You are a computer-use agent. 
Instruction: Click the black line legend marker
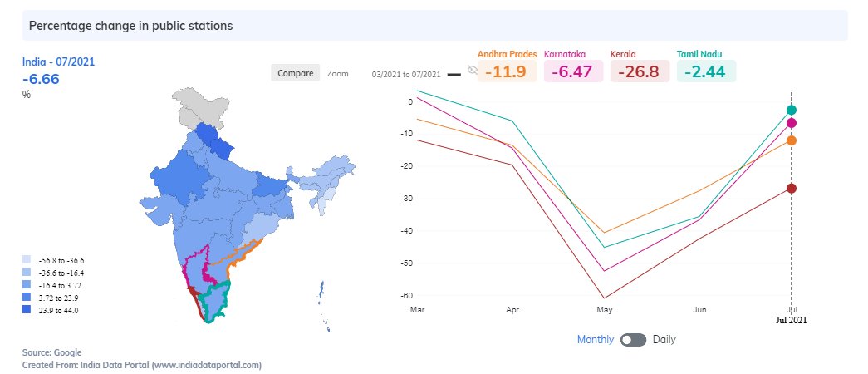(x=454, y=74)
